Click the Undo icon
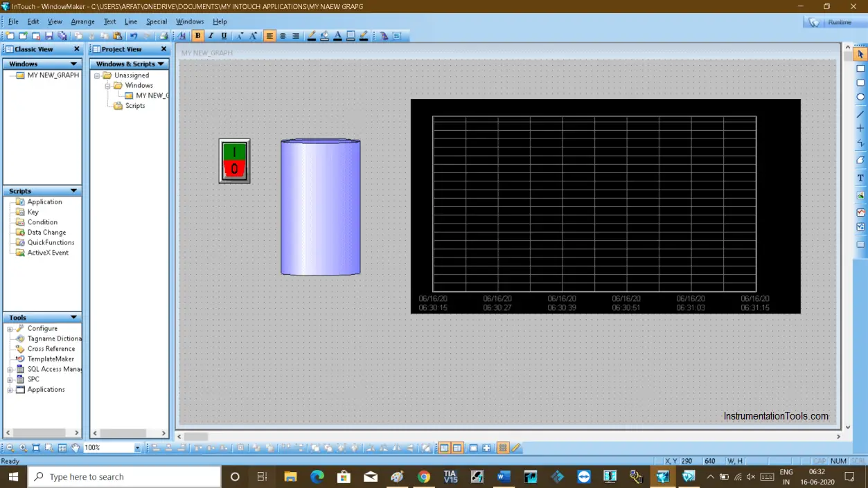This screenshot has width=868, height=488. coord(134,36)
